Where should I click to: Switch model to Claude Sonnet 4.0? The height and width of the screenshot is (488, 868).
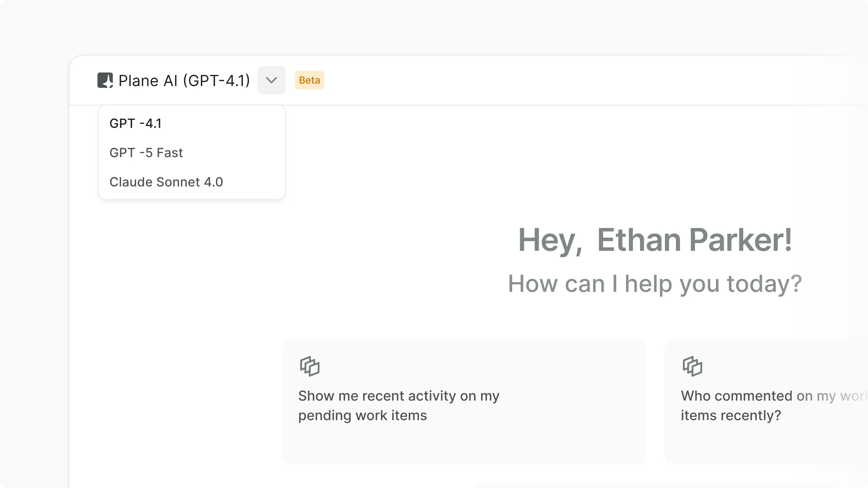pyautogui.click(x=166, y=182)
